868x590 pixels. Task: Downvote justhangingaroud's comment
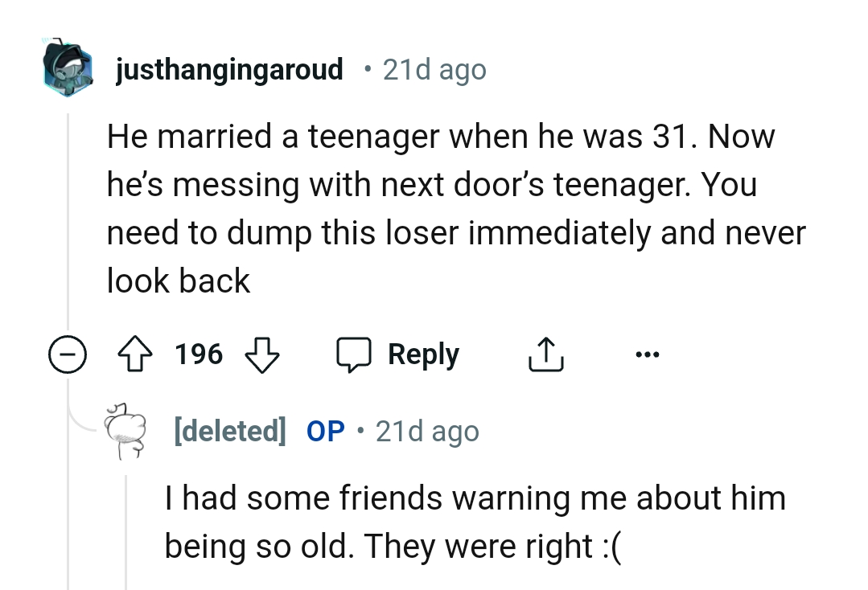point(261,355)
